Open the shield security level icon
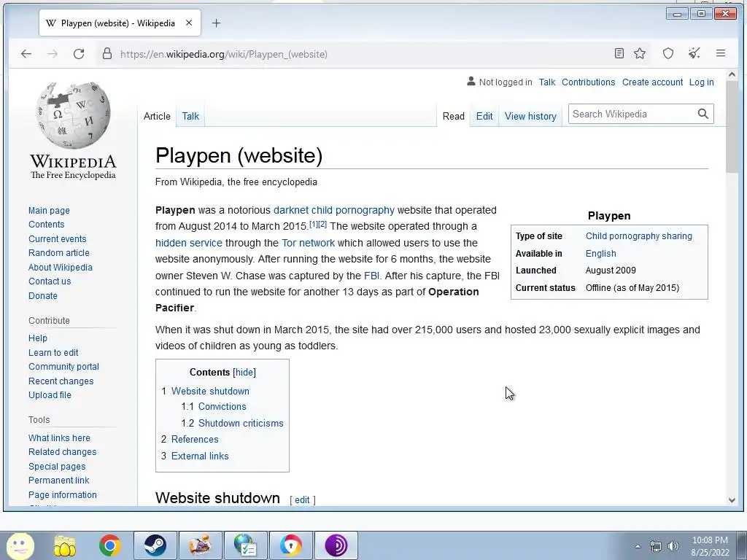This screenshot has width=747, height=560. (668, 53)
